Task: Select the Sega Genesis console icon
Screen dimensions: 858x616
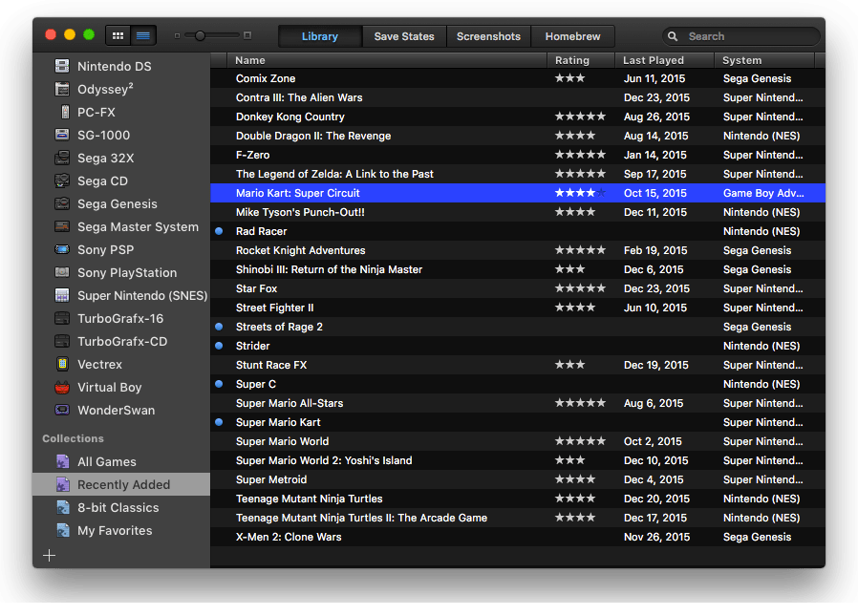Action: 62,204
